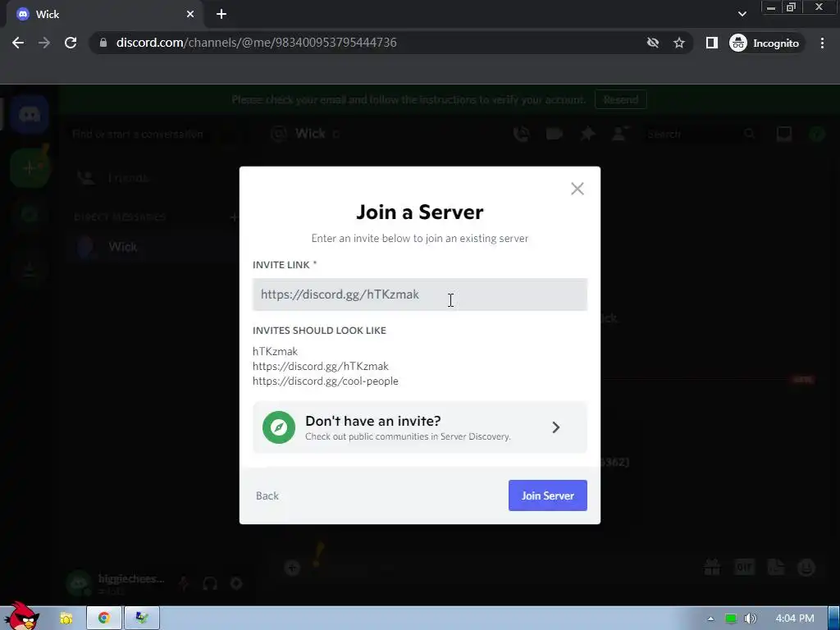Open User Settings gear icon

(236, 583)
